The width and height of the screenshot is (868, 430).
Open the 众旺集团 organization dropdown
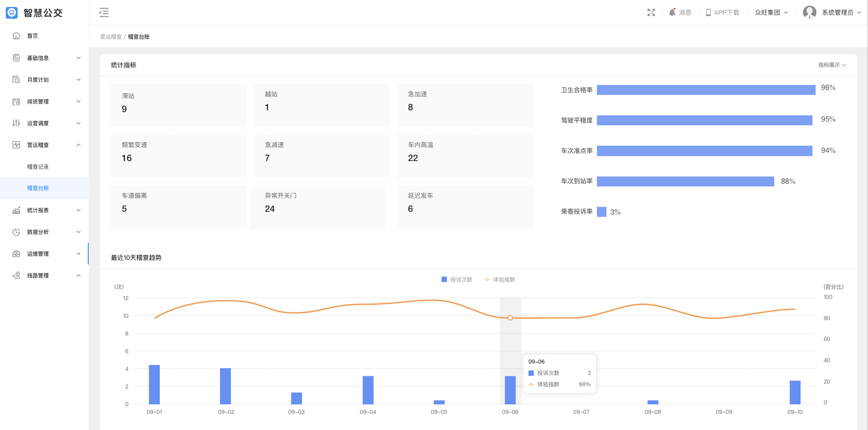pyautogui.click(x=771, y=12)
